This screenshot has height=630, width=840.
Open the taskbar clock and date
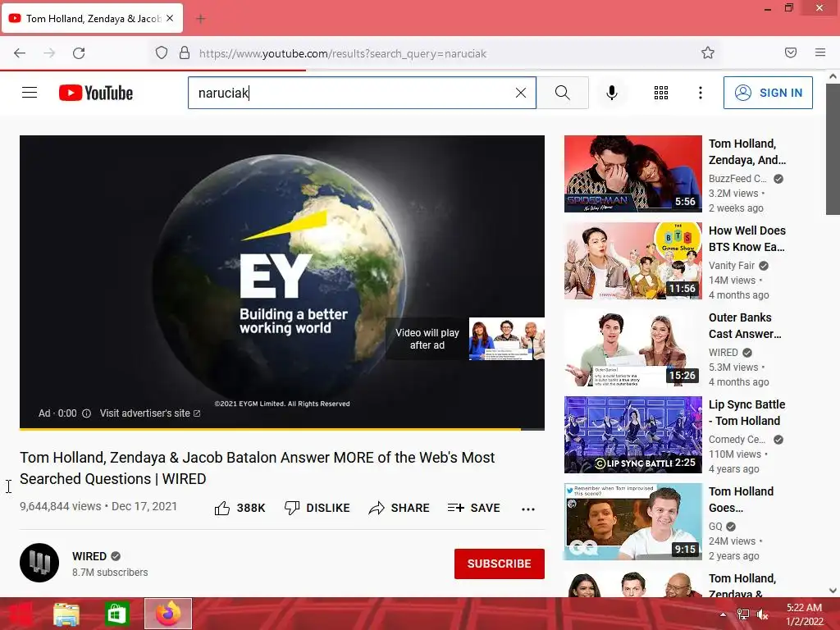point(804,614)
